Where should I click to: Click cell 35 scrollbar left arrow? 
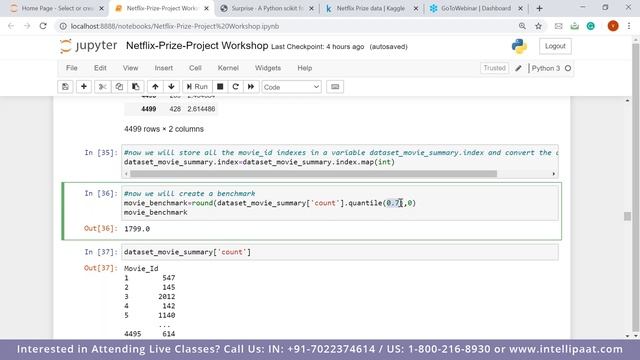[x=126, y=174]
